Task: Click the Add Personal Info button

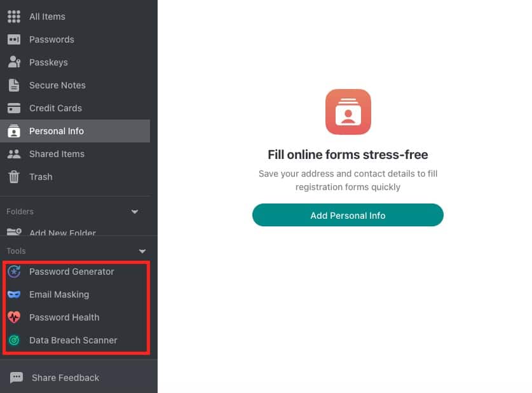Action: click(x=348, y=215)
